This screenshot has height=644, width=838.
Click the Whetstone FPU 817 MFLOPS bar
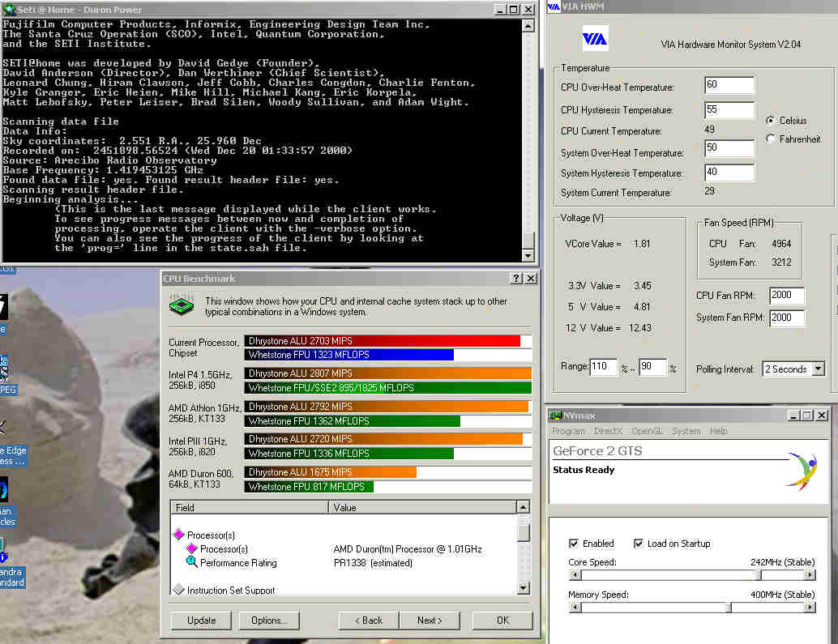[x=309, y=487]
